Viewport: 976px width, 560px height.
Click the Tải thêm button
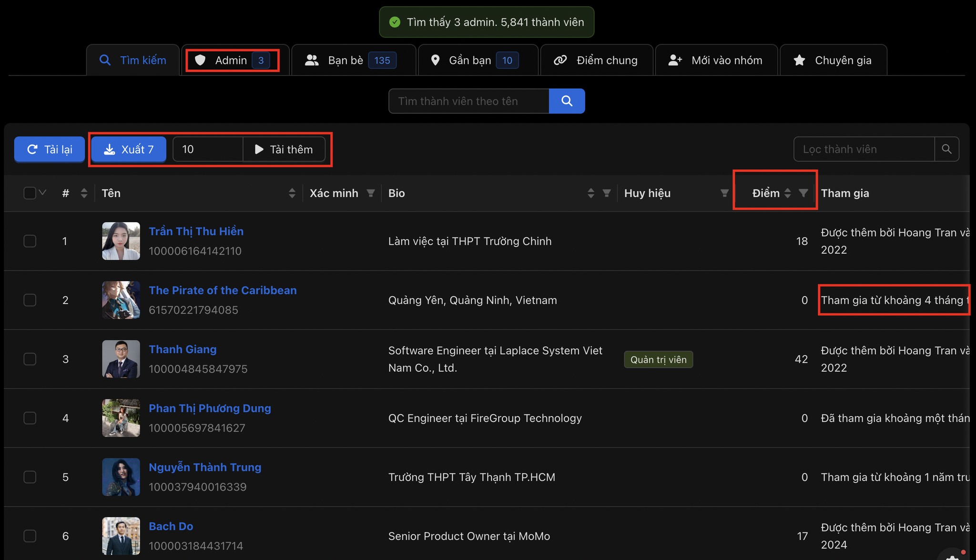(x=284, y=149)
